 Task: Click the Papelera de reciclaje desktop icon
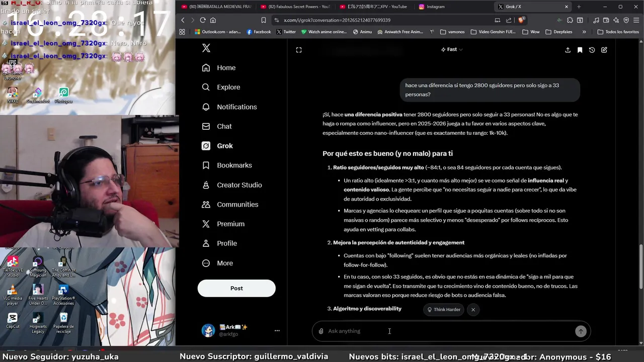[x=63, y=323]
